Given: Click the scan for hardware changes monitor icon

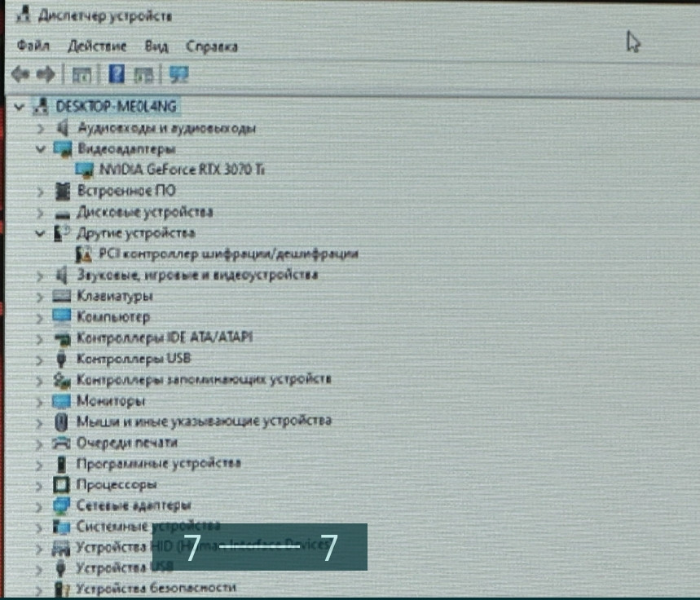Looking at the screenshot, I should click(178, 75).
